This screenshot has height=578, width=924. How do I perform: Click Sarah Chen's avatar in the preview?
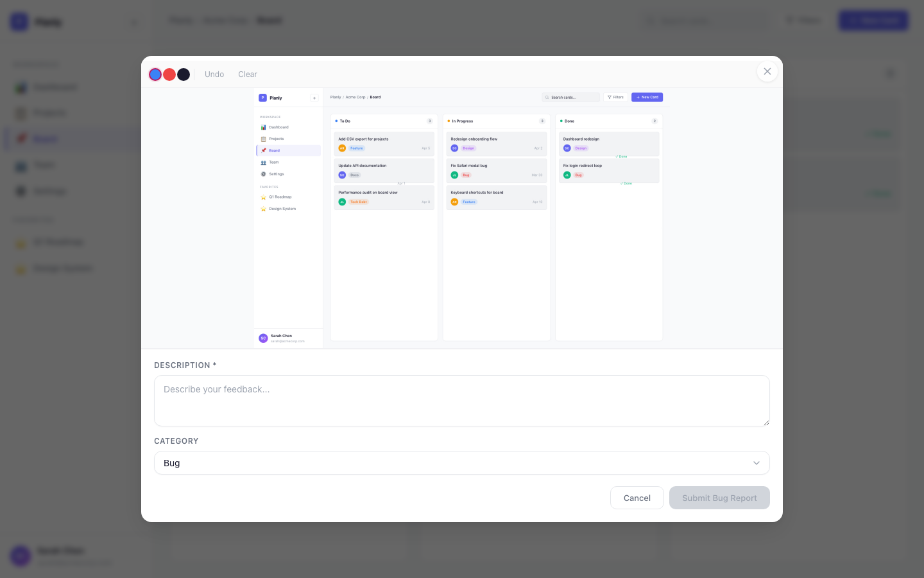click(263, 338)
